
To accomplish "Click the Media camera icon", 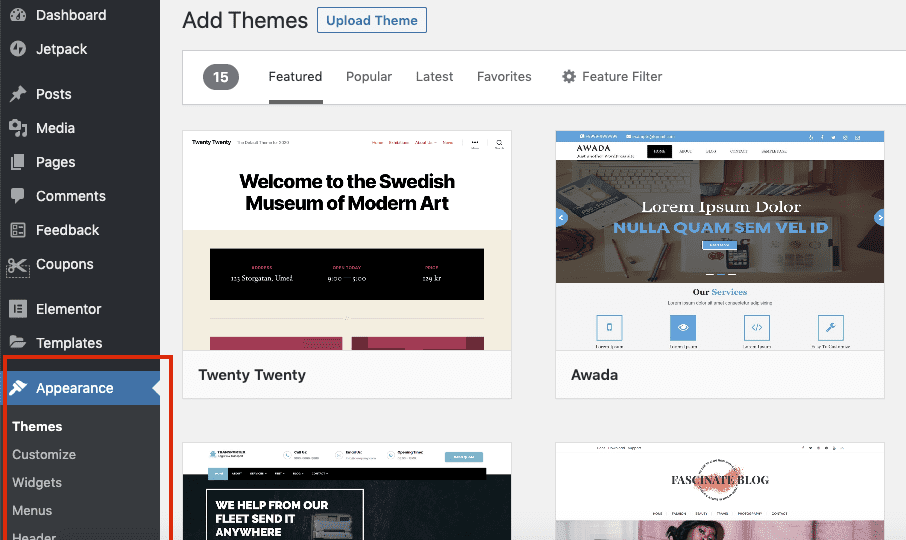I will [x=18, y=128].
